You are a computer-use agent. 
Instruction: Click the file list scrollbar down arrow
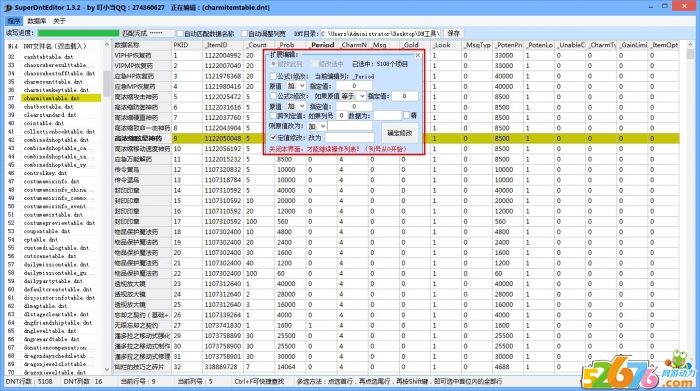point(107,369)
